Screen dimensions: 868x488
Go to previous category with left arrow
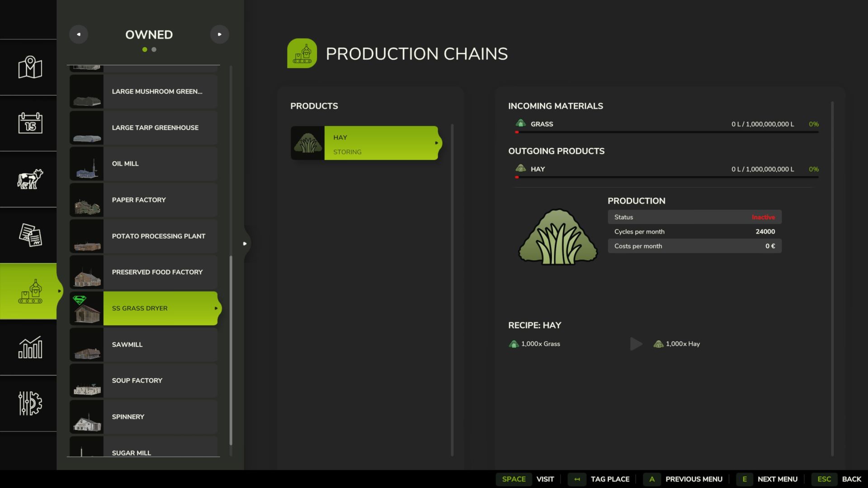[x=79, y=34]
